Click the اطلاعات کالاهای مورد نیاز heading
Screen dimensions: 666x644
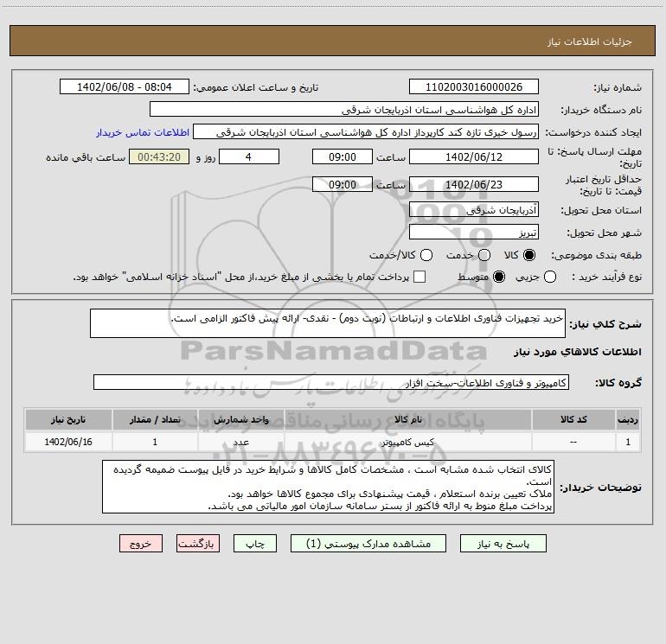click(x=578, y=352)
